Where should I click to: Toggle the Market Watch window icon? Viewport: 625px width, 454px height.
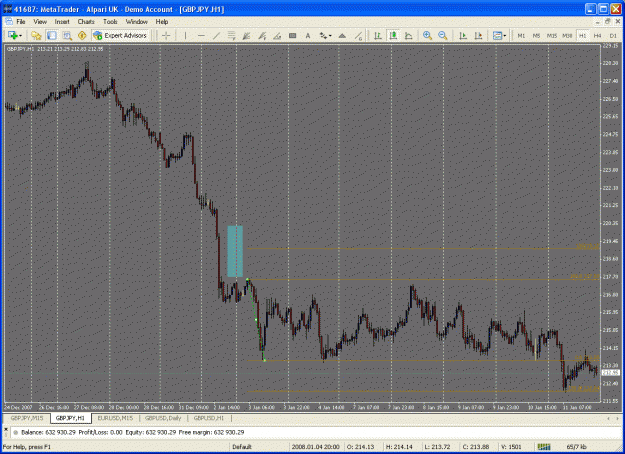[x=52, y=35]
